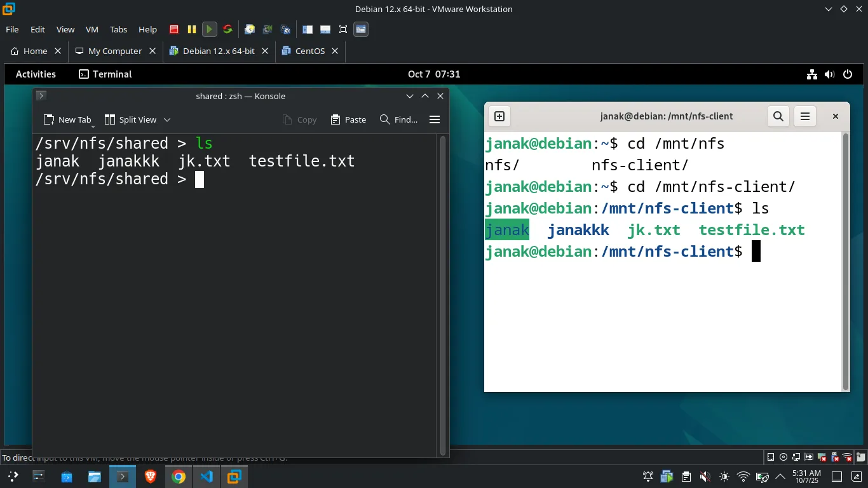Click the Paste button in Konsole
This screenshot has height=488, width=868.
[x=348, y=119]
